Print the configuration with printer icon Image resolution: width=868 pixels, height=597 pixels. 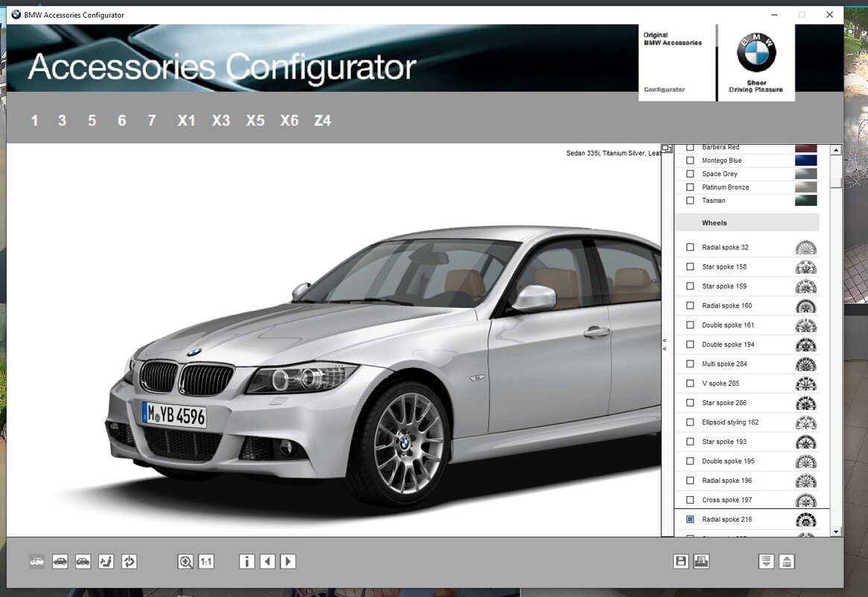pos(702,562)
